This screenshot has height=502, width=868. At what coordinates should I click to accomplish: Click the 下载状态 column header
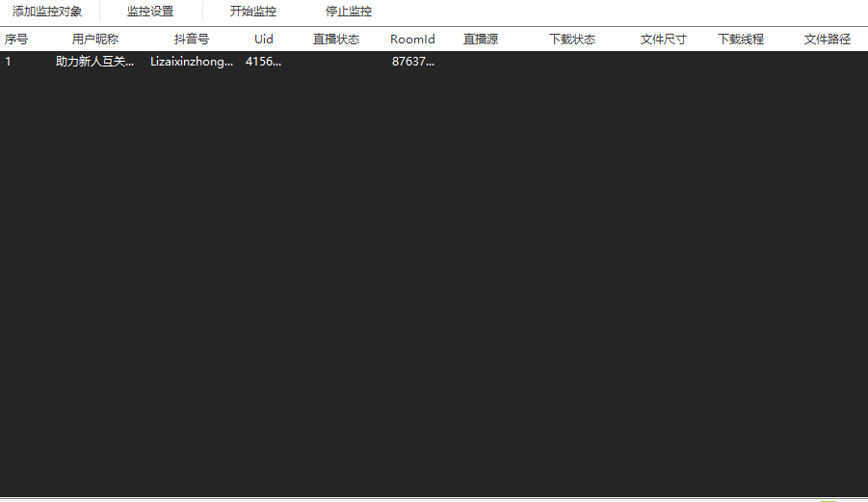572,40
